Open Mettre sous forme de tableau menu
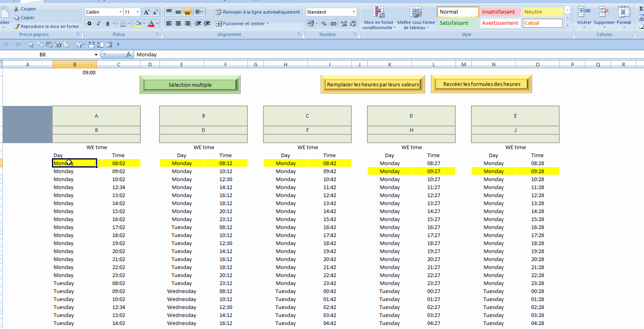This screenshot has width=644, height=329. 416,18
